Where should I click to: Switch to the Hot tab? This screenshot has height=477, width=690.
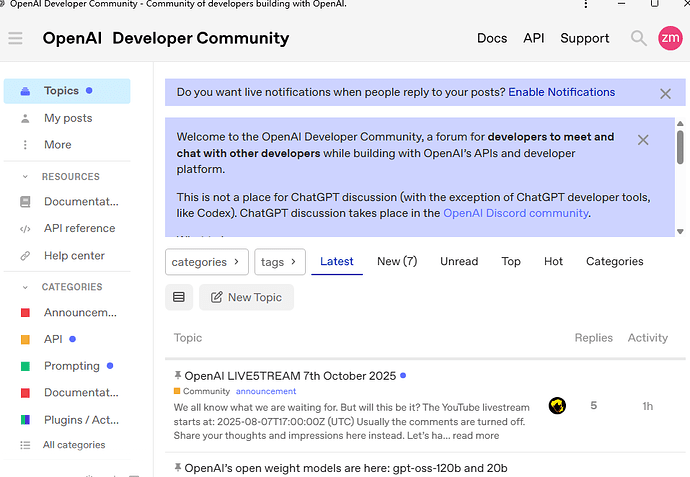coord(553,261)
